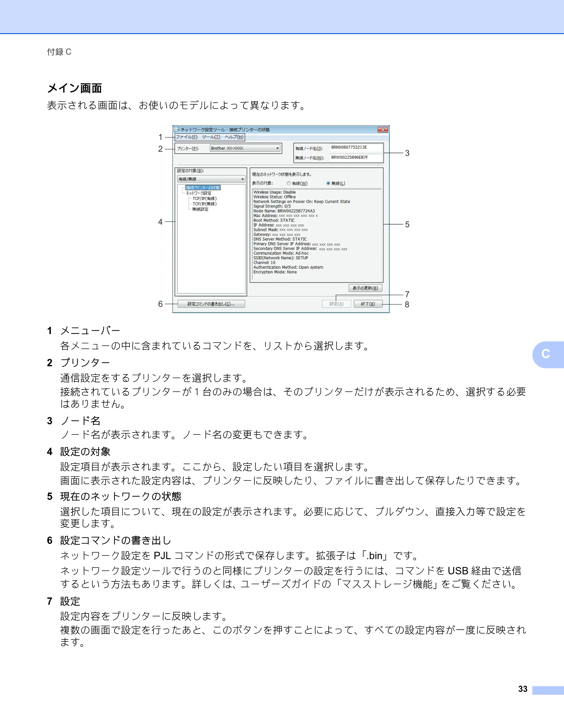Click the 'Encryption Mode: None' line
Image resolution: width=564 pixels, height=728 pixels.
tap(275, 272)
